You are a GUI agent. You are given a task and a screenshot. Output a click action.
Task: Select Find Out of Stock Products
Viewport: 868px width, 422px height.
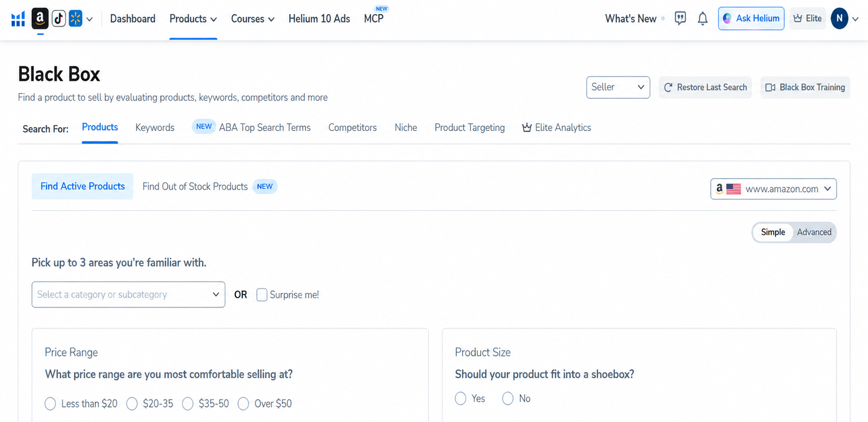coord(195,186)
